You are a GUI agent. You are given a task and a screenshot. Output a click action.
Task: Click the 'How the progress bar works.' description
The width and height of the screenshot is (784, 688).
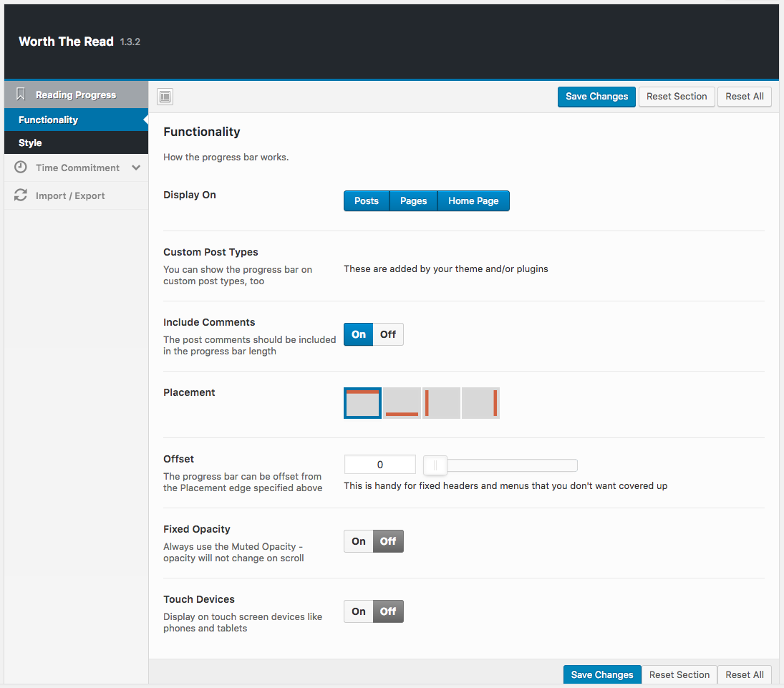[x=226, y=157]
